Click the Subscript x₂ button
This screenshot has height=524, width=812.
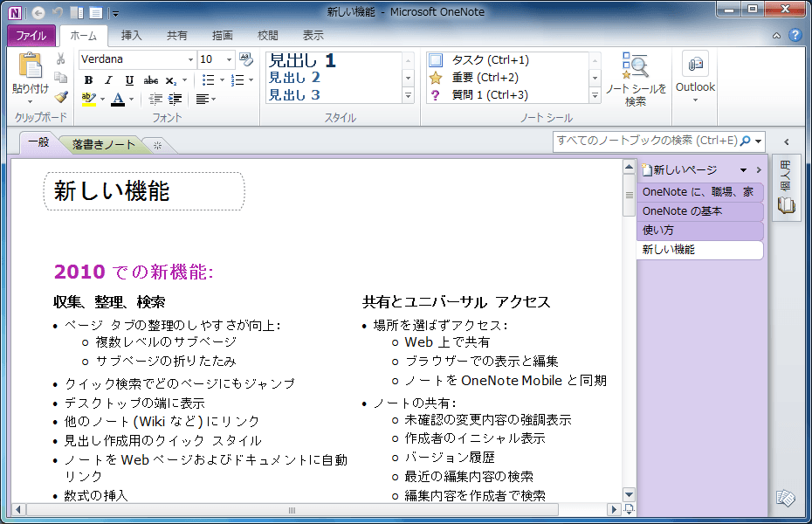(x=171, y=80)
